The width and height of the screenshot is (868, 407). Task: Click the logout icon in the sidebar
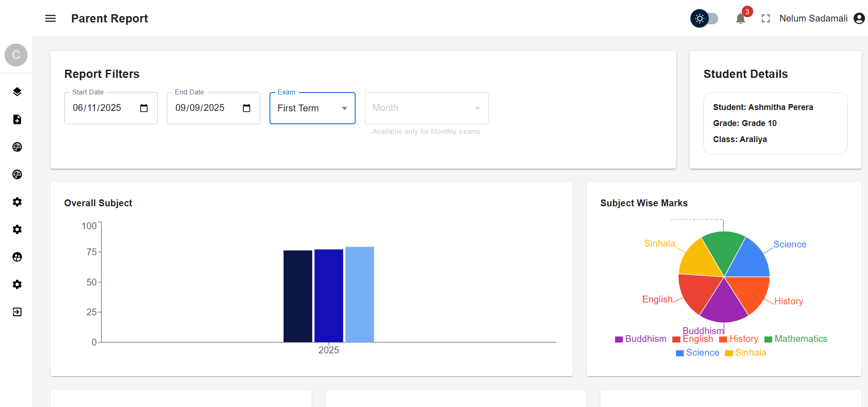pos(17,312)
